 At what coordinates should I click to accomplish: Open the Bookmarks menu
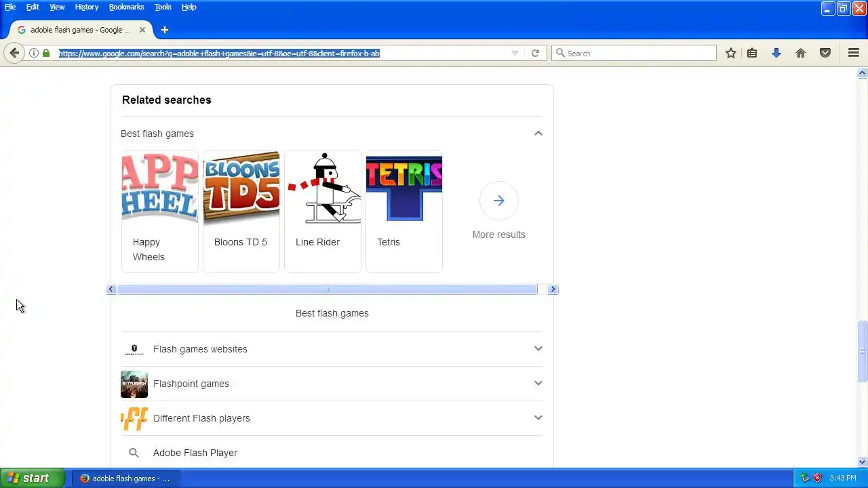pos(126,7)
